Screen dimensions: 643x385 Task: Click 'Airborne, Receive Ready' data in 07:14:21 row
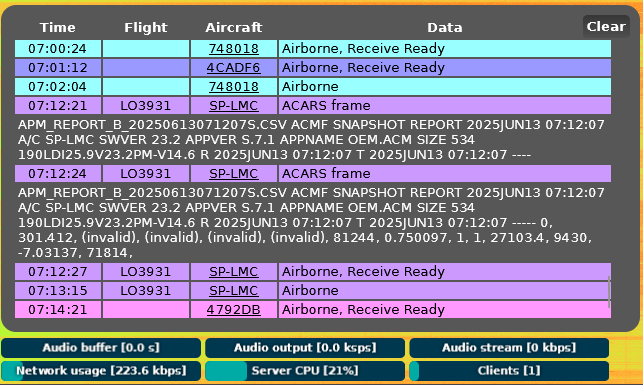tap(445, 310)
